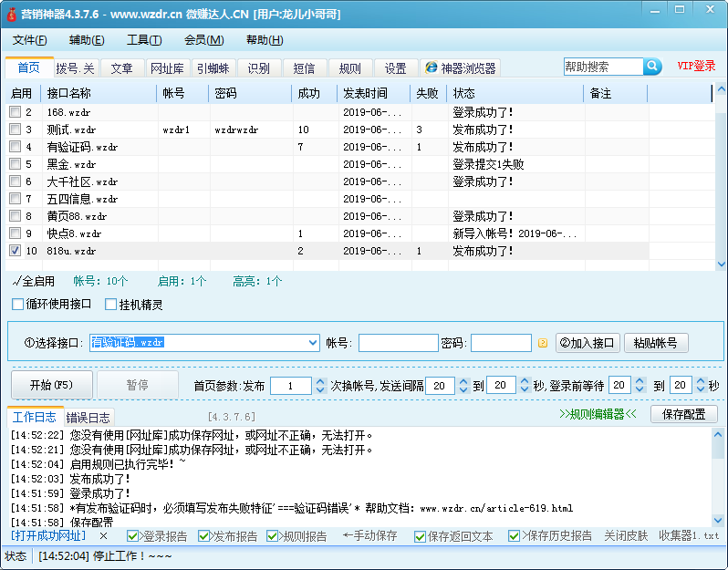Click the 帐号 input field
This screenshot has width=728, height=570.
coord(398,344)
